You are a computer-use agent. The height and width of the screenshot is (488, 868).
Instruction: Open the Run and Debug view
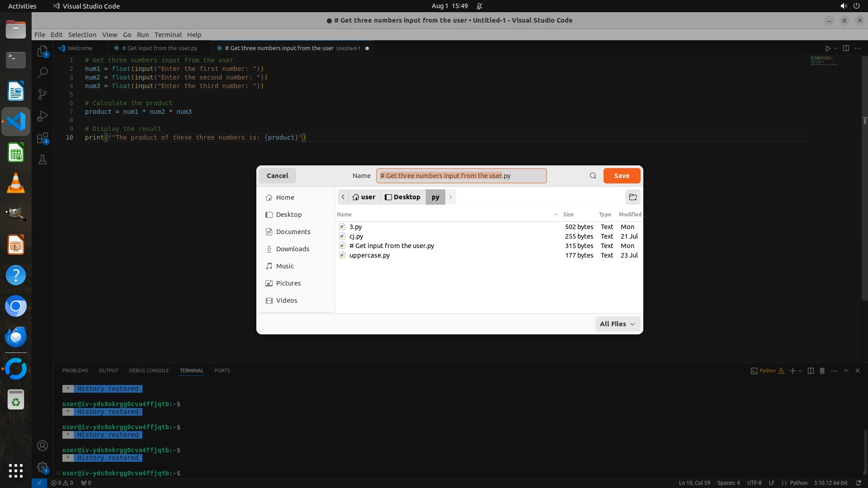[x=42, y=116]
